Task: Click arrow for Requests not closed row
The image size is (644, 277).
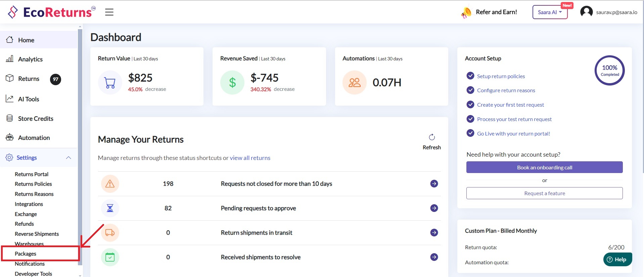Action: coord(434,184)
